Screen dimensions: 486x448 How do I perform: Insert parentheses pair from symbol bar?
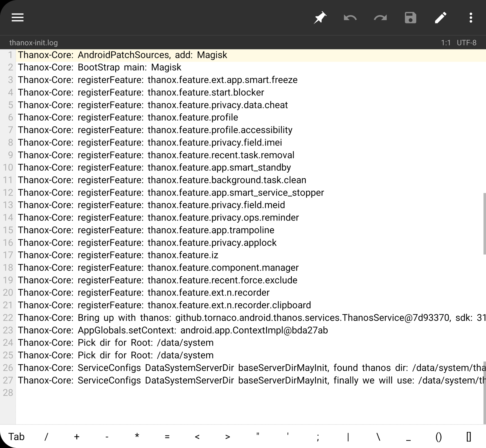coord(439,436)
